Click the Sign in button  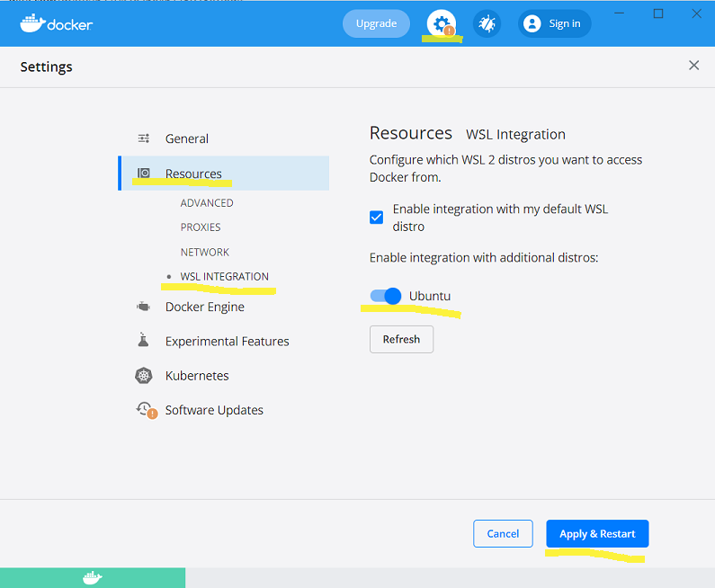pyautogui.click(x=555, y=23)
